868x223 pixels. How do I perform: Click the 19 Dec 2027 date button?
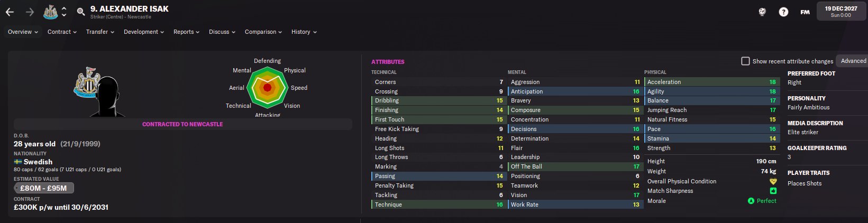click(x=840, y=12)
